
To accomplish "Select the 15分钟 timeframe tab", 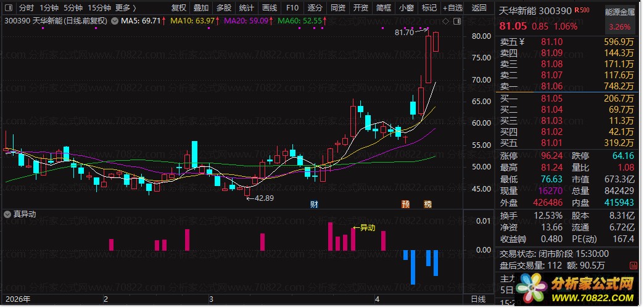I will pyautogui.click(x=99, y=8).
